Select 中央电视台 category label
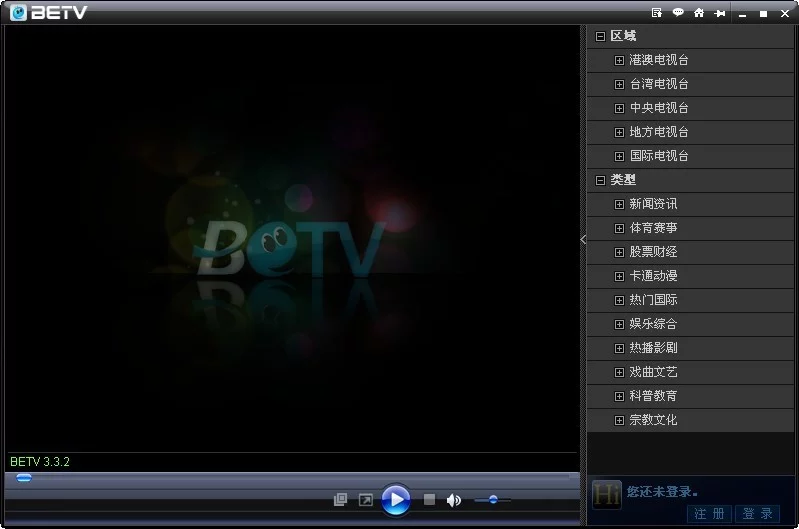Screen dimensions: 799x529 tap(659, 108)
